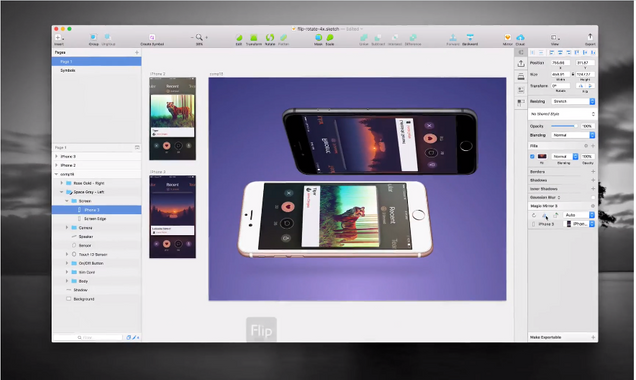Screen dimensions: 636x380
Task: Toggle the Fill enabled checkbox
Action: coord(532,157)
